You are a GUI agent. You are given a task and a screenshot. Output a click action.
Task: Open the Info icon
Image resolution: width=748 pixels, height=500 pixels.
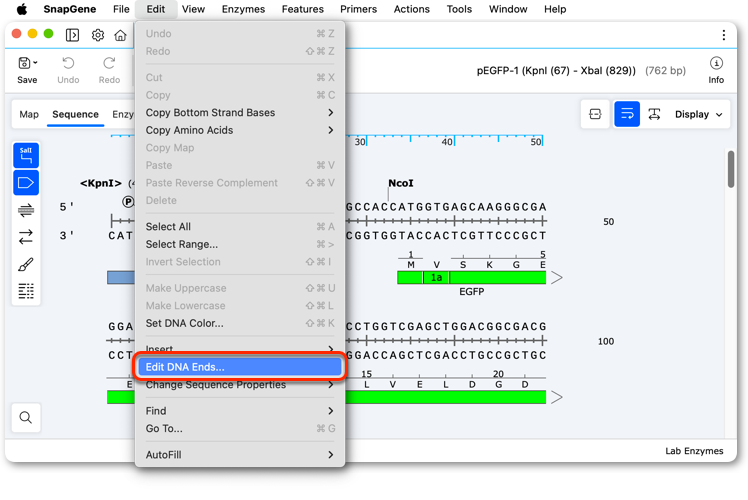coord(716,63)
